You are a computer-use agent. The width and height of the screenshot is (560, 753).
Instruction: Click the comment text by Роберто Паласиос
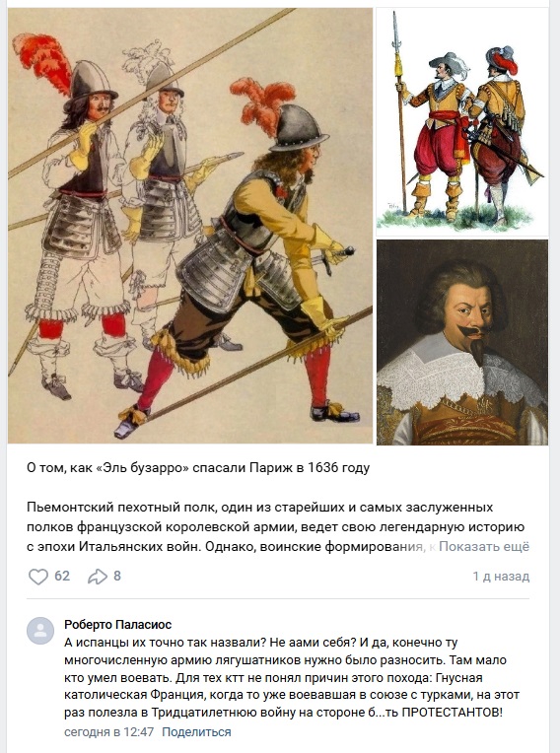[292, 677]
